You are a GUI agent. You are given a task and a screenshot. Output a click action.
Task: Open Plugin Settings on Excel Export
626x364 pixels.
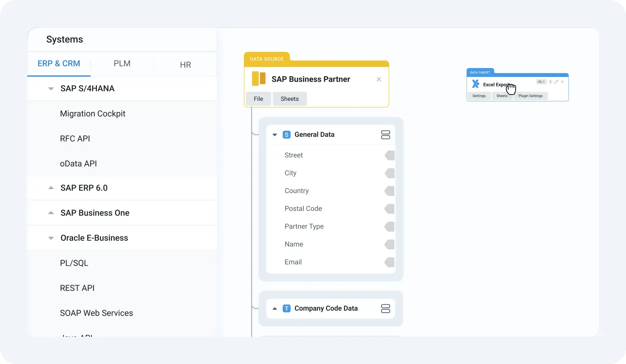530,96
